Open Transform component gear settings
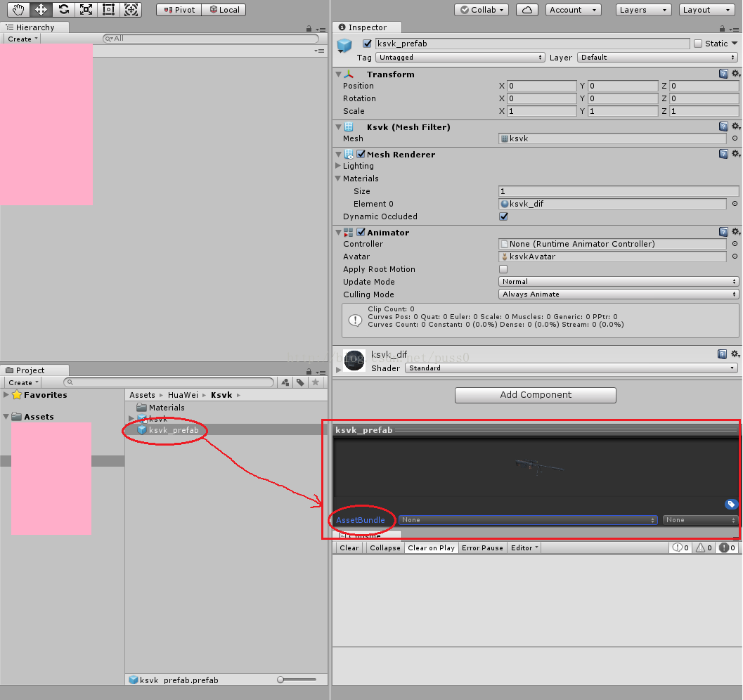The image size is (743, 700). [735, 74]
